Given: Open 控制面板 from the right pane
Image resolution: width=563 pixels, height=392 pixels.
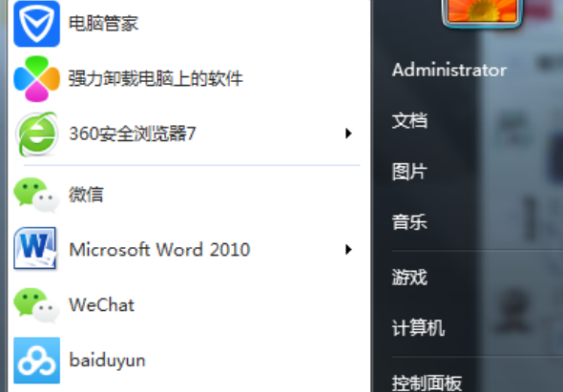Looking at the screenshot, I should coord(427,383).
